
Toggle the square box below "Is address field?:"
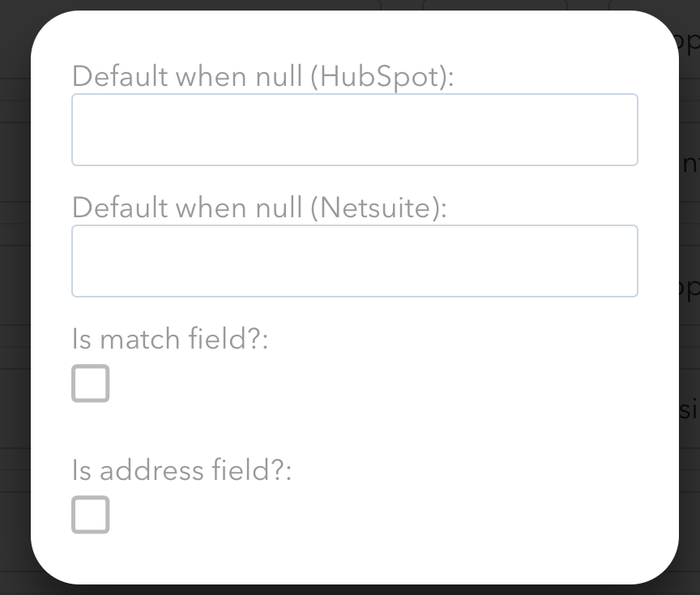[x=90, y=515]
